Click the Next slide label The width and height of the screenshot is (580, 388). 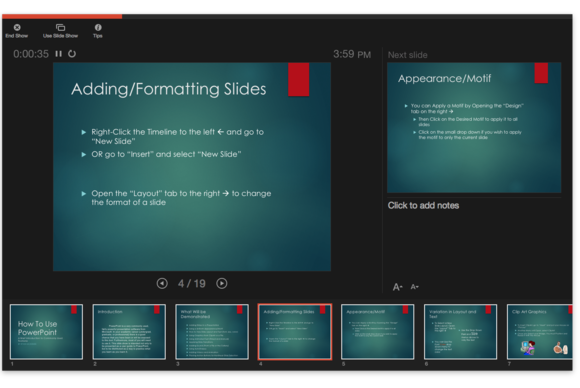pyautogui.click(x=407, y=55)
